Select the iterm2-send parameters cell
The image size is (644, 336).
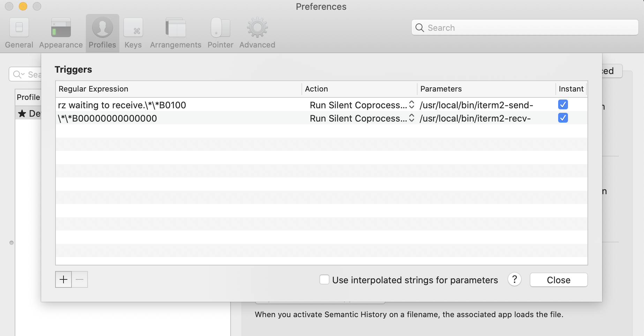point(477,105)
